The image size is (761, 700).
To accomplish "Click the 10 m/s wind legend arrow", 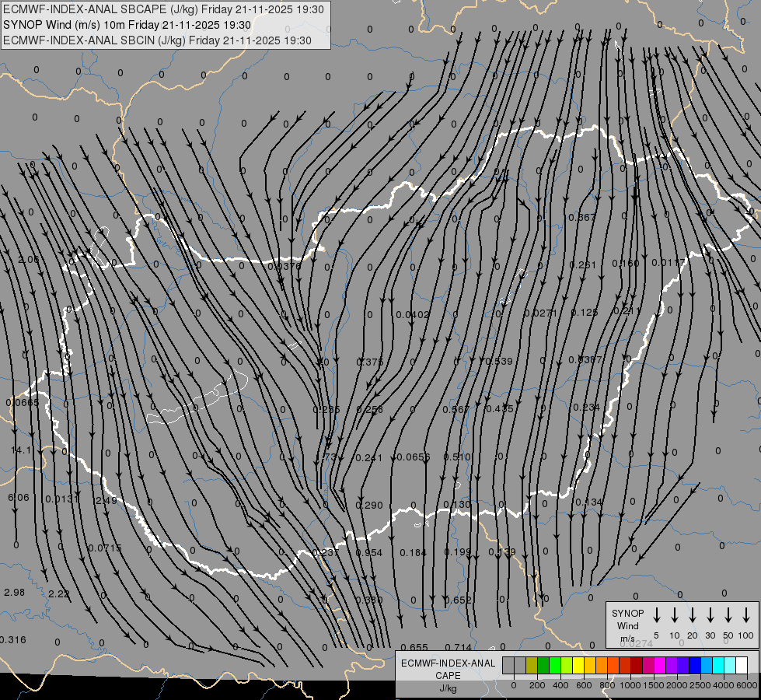I will [x=675, y=615].
